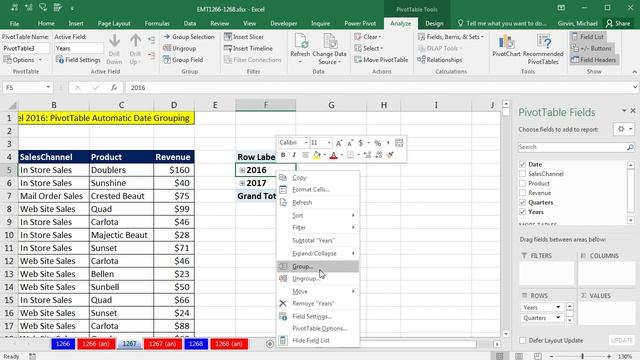Apply currency format in the mini toolbar
Viewport: 640px width, 360px height.
coord(360,143)
